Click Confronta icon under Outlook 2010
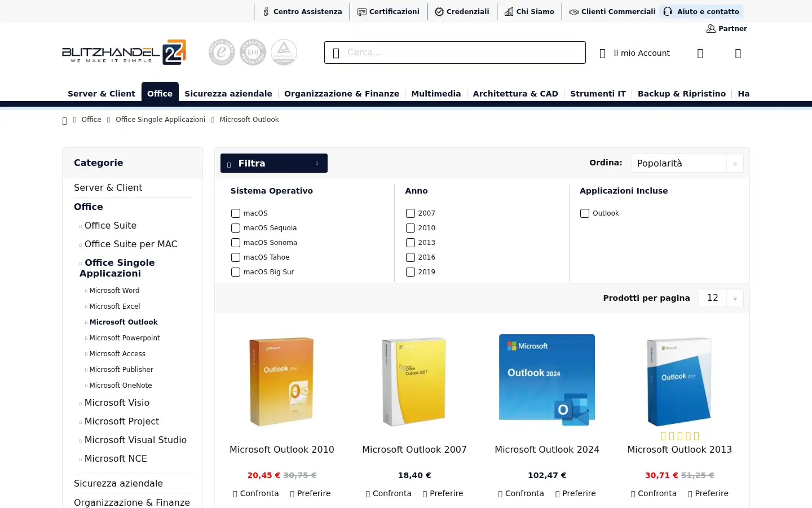This screenshot has width=812, height=508. tap(235, 494)
